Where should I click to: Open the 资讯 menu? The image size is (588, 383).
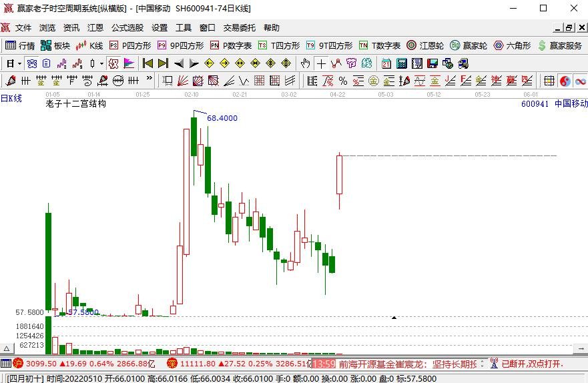coord(71,28)
